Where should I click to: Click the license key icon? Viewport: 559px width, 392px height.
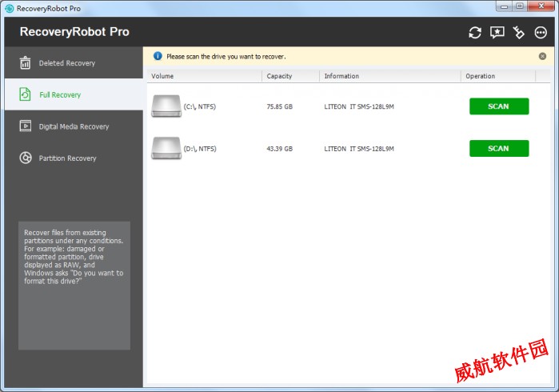(518, 33)
